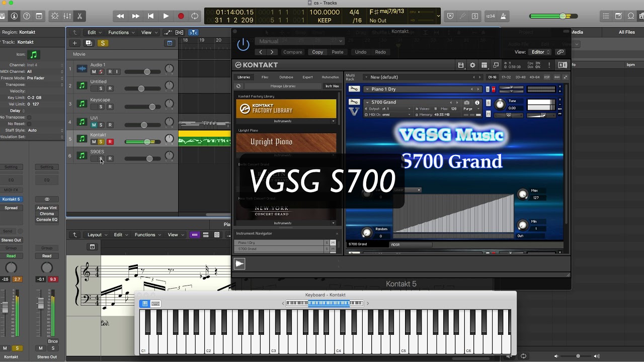This screenshot has height=362, width=644.
Task: Click Manage Libraries in Kontakt
Action: coord(283,86)
